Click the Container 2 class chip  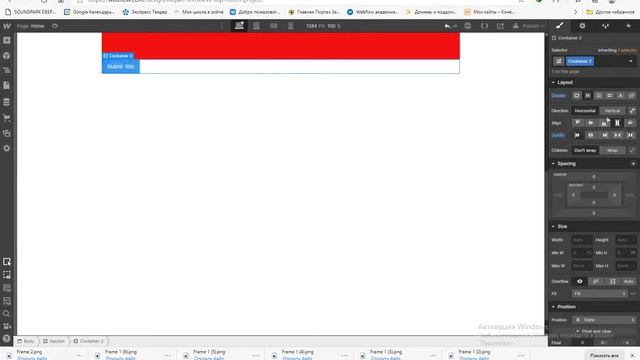coord(580,61)
